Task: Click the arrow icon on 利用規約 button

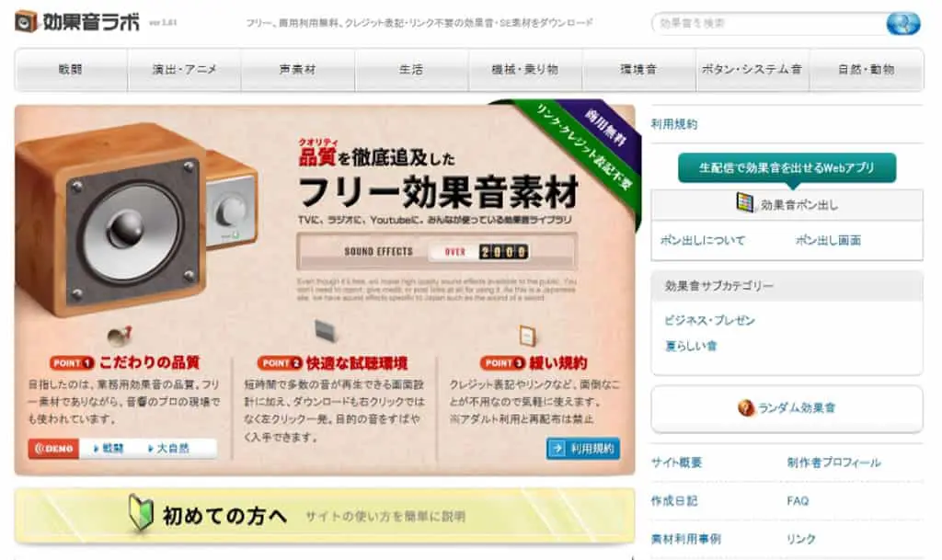Action: pyautogui.click(x=557, y=449)
